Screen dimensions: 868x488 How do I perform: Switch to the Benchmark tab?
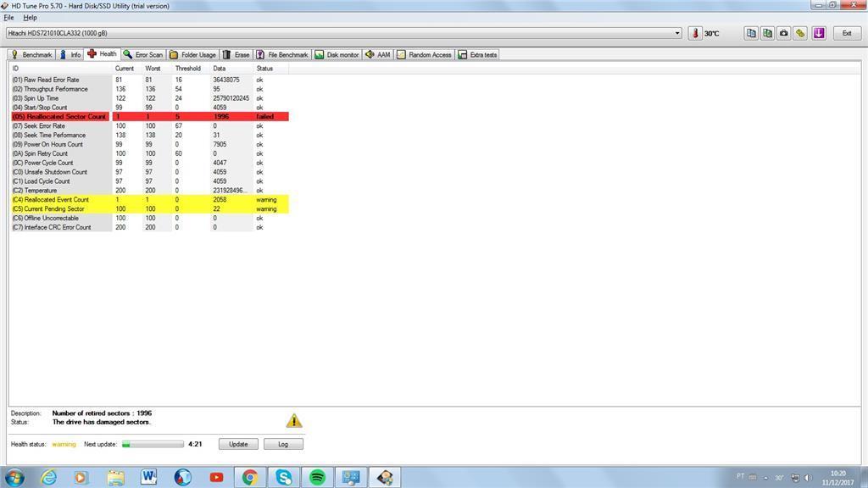(31, 55)
